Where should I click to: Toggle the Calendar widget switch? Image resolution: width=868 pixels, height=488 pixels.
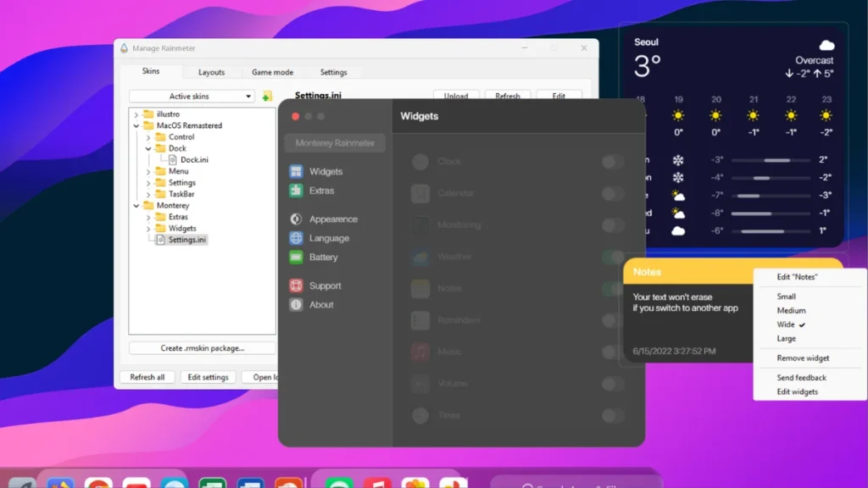click(x=613, y=194)
